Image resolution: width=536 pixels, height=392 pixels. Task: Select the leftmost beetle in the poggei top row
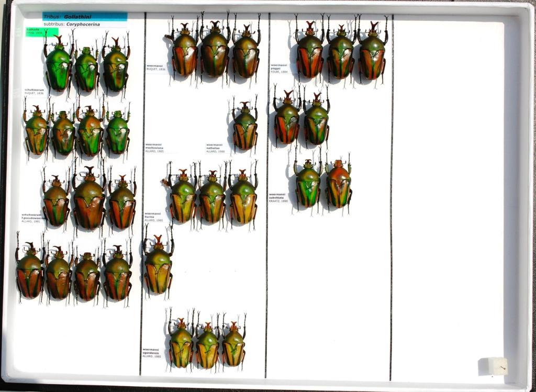(x=310, y=52)
